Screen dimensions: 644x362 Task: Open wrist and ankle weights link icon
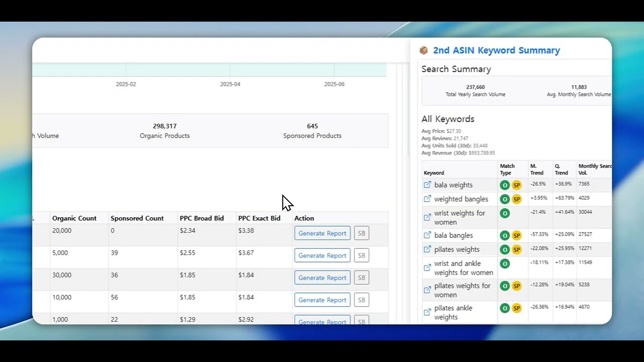[x=427, y=268]
